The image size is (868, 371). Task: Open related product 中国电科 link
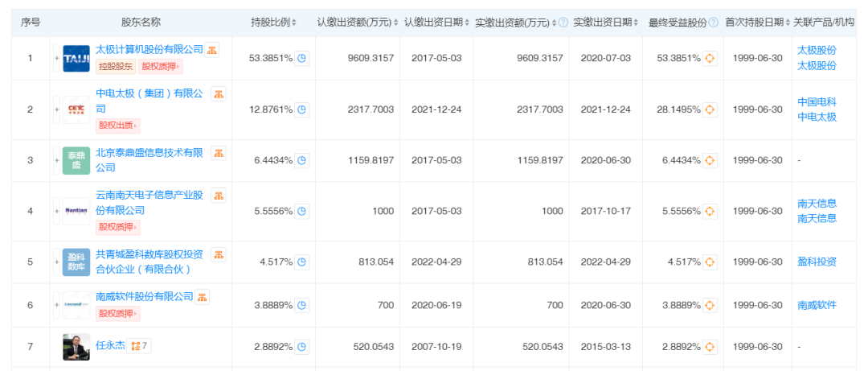pyautogui.click(x=817, y=101)
